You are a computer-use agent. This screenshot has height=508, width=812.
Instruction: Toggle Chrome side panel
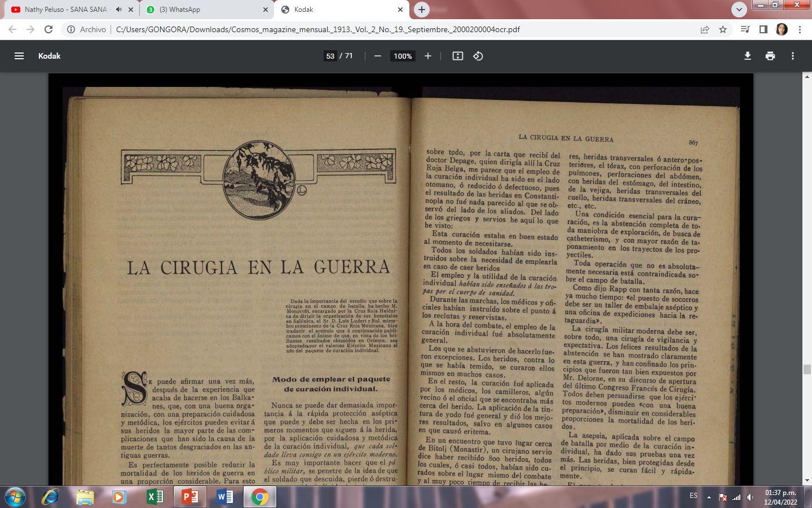click(x=764, y=29)
